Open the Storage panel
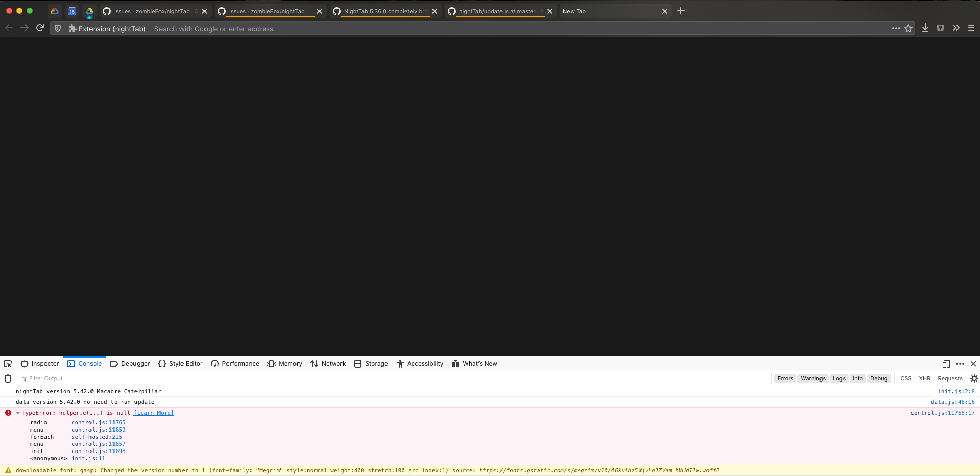This screenshot has width=980, height=476. 371,364
